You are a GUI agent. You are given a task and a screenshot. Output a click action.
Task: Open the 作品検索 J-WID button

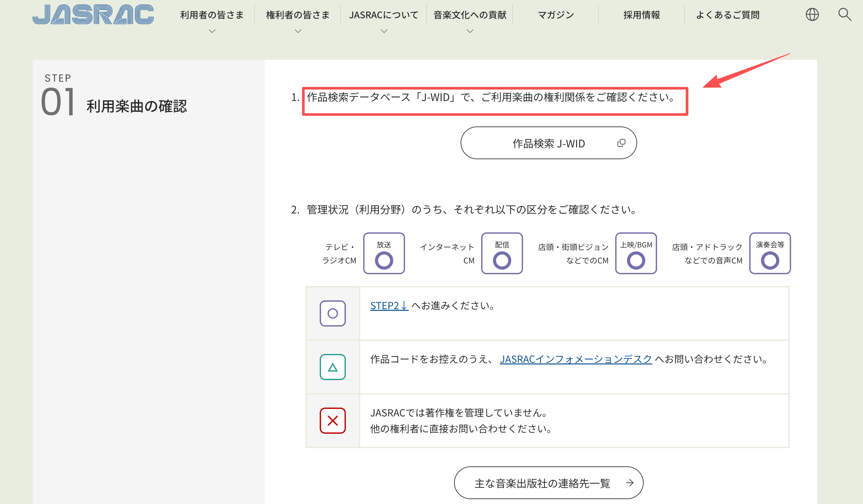549,143
